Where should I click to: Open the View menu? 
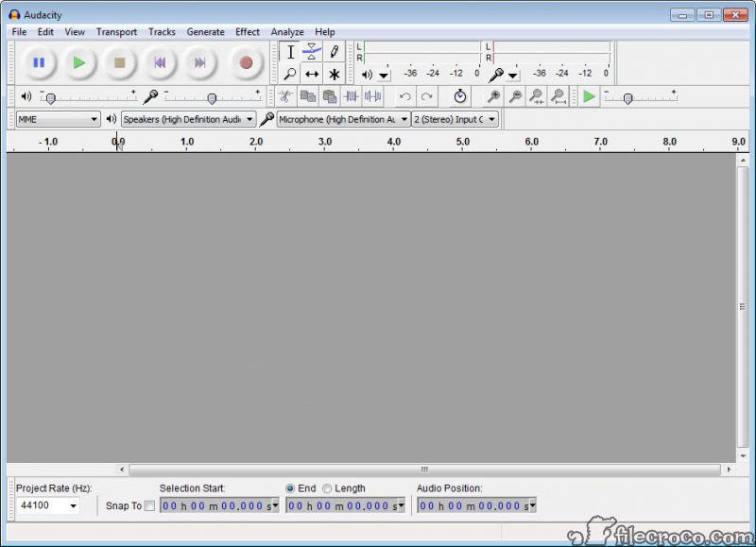point(75,32)
